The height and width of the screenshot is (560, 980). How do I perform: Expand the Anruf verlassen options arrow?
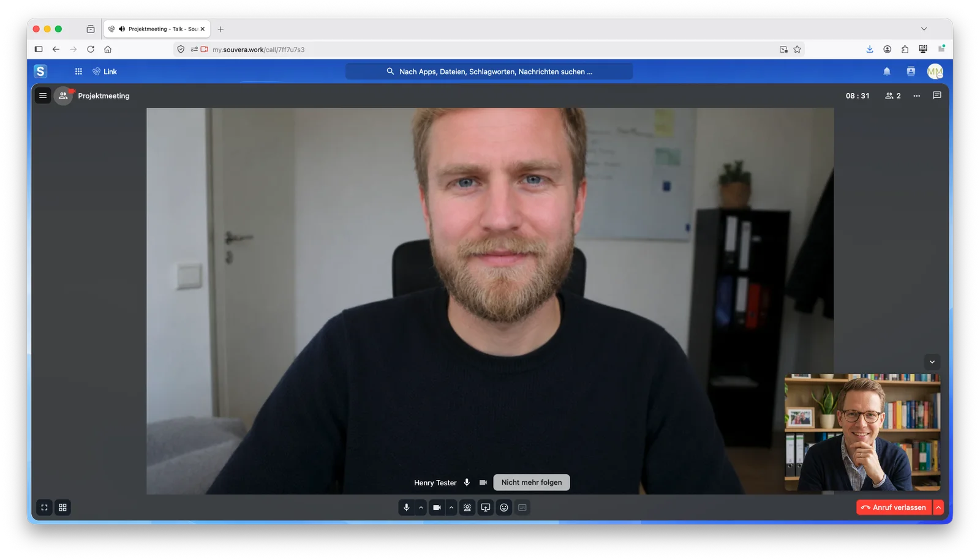coord(938,507)
